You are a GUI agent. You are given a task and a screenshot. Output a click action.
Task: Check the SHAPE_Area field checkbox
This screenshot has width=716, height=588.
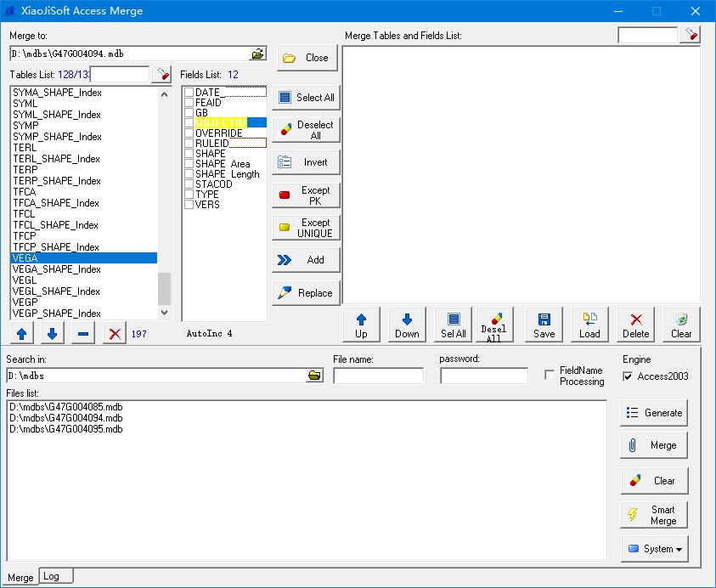coord(189,163)
